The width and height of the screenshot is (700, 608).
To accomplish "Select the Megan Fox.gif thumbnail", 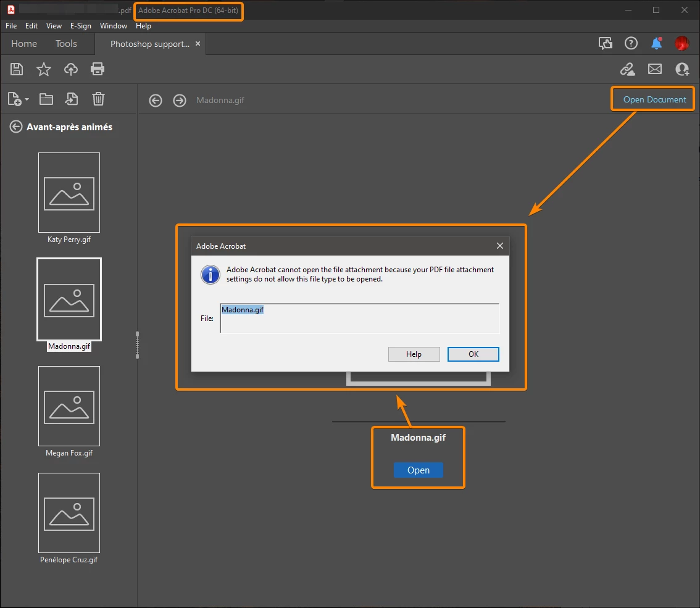I will 69,406.
